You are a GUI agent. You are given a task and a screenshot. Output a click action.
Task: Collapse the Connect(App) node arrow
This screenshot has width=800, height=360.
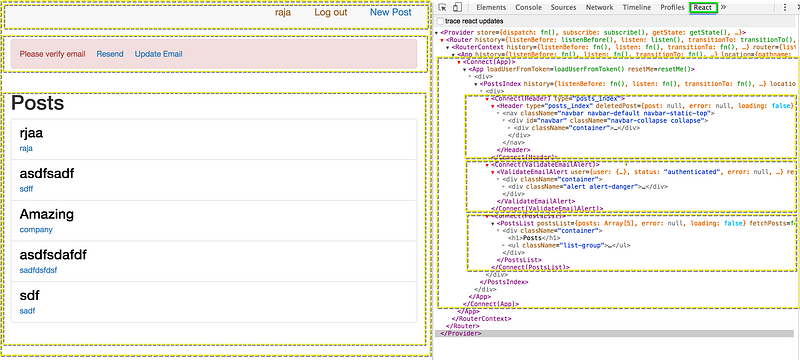point(459,62)
